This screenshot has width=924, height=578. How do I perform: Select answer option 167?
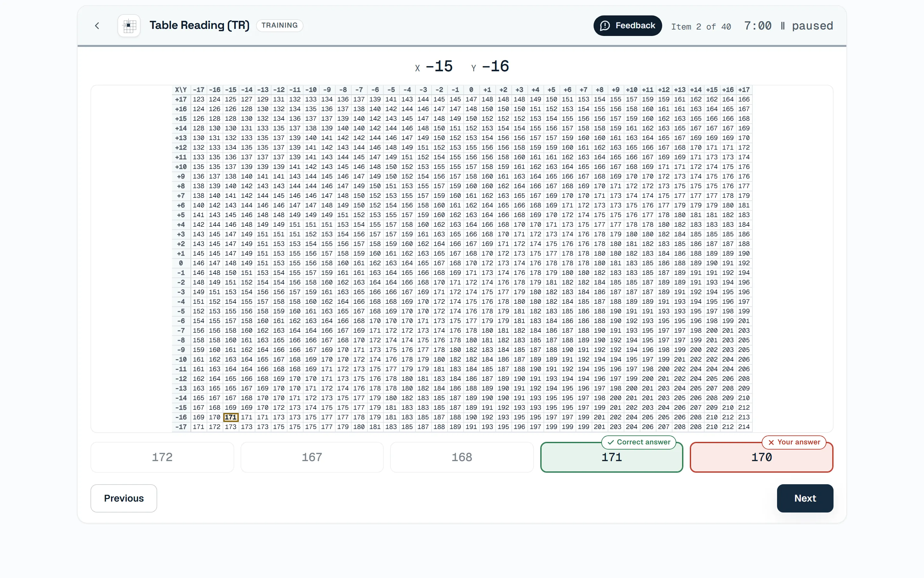pos(312,457)
